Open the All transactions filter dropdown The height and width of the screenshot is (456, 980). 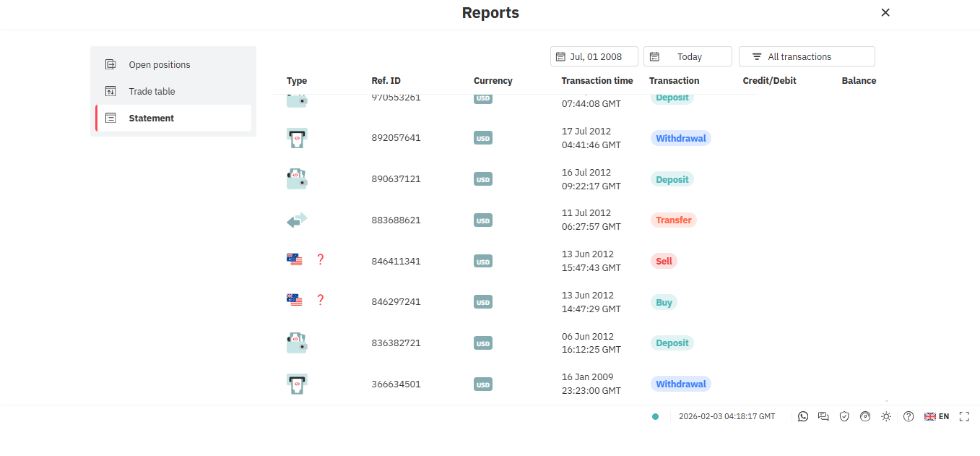807,56
